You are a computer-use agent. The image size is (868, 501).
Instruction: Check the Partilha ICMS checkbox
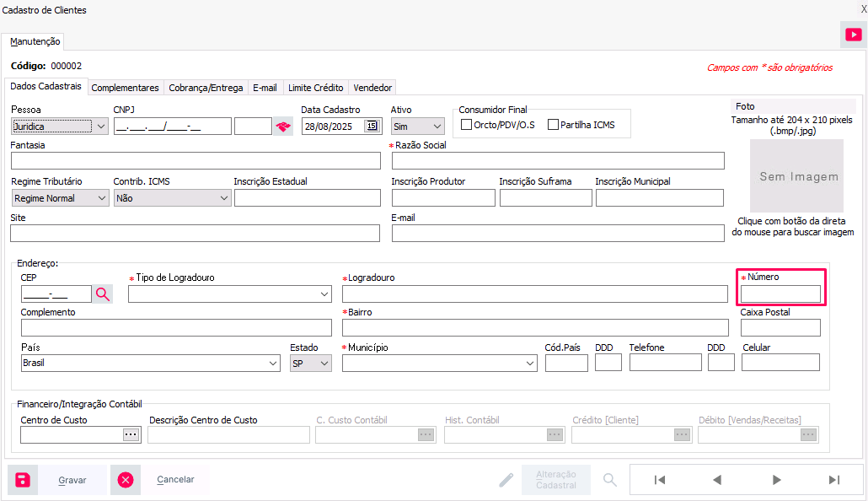[554, 125]
